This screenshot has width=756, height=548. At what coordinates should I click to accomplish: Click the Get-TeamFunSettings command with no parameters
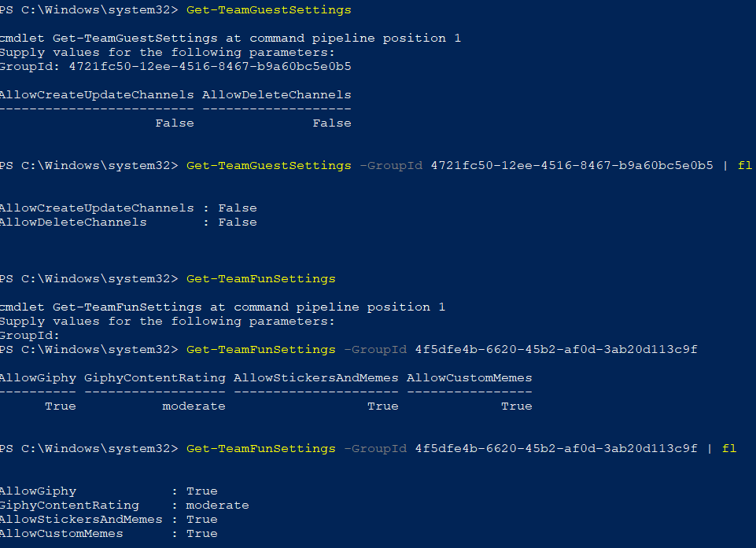tap(260, 278)
